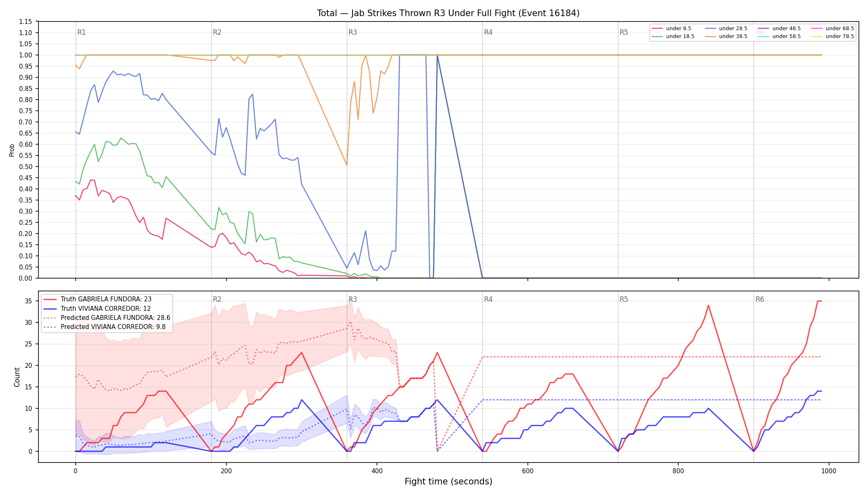Select 'Truth VIVIANA CORREDOR: 12' legend entry
The height and width of the screenshot is (496, 868).
click(106, 309)
